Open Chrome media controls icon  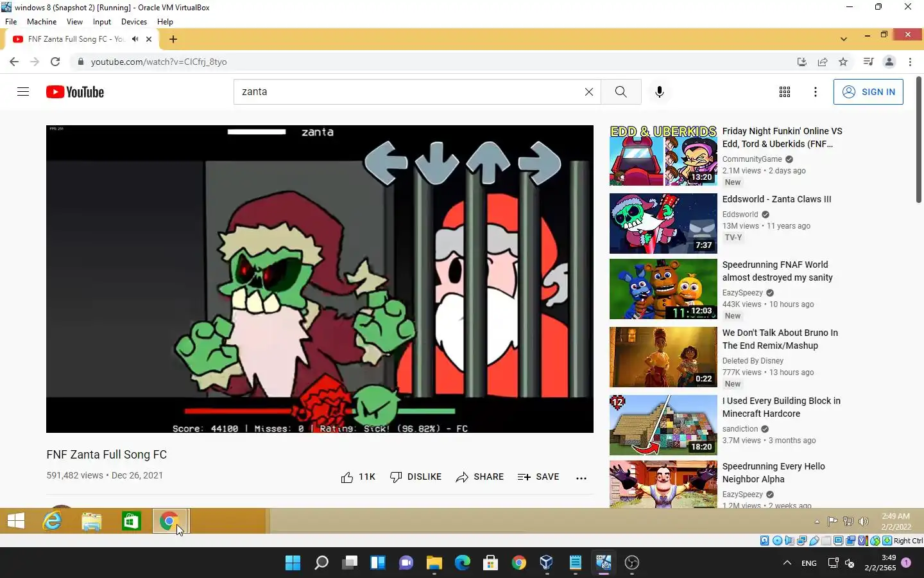click(x=868, y=62)
